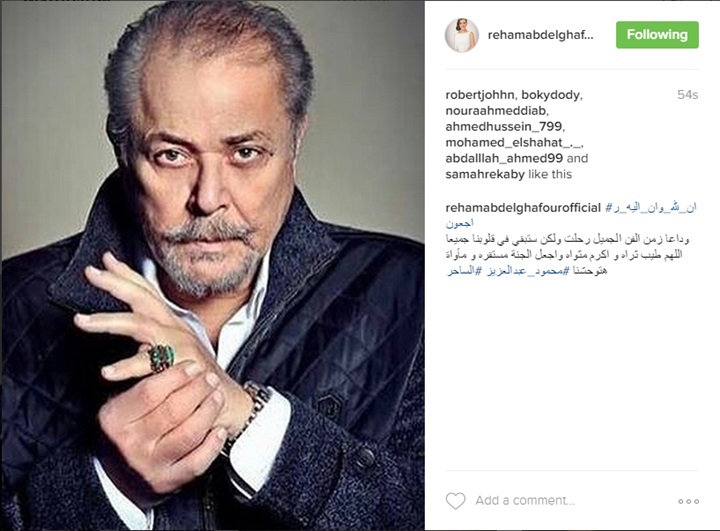Open mohamed_elshahat_._ liker profile

(513, 142)
